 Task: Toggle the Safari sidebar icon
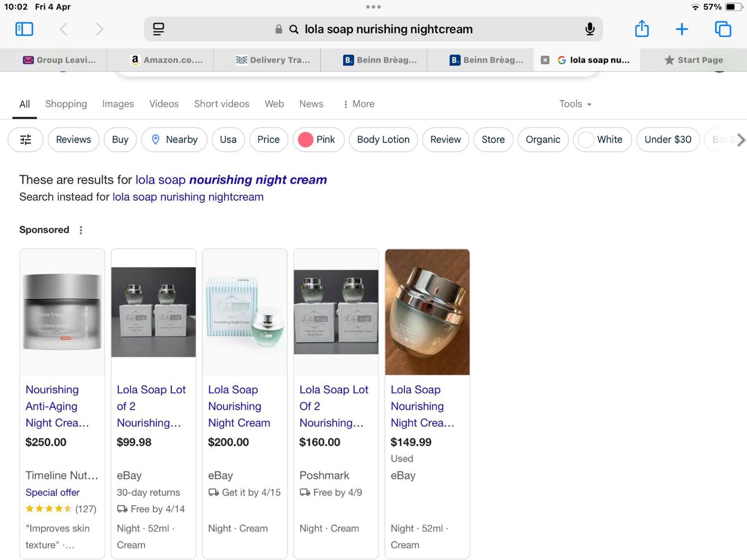(24, 29)
